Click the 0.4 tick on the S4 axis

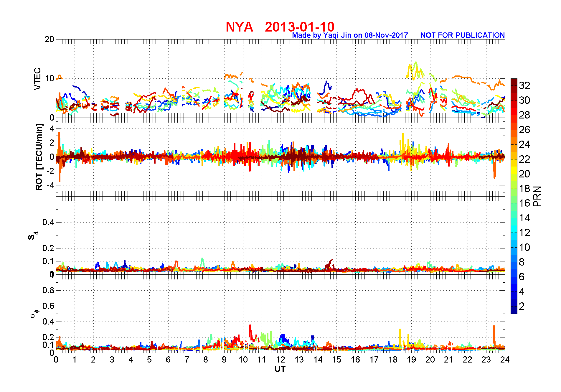tap(48, 222)
